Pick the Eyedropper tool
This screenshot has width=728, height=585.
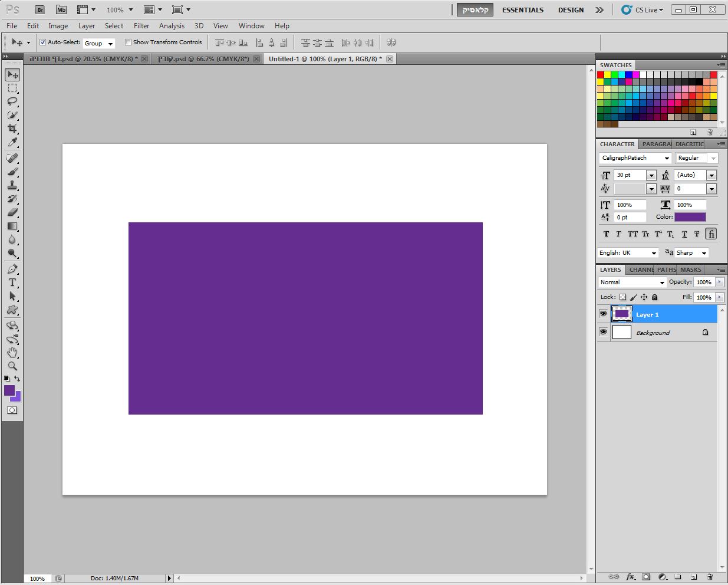tap(12, 142)
